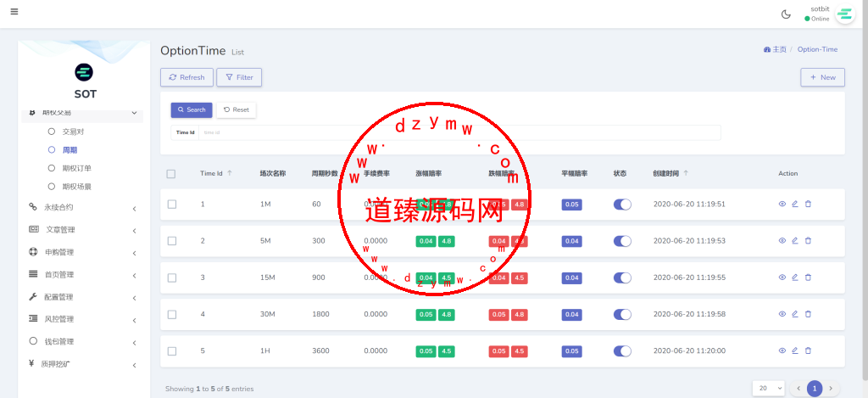868x398 pixels.
Task: Click the 3600 period seconds cell
Action: click(x=320, y=350)
